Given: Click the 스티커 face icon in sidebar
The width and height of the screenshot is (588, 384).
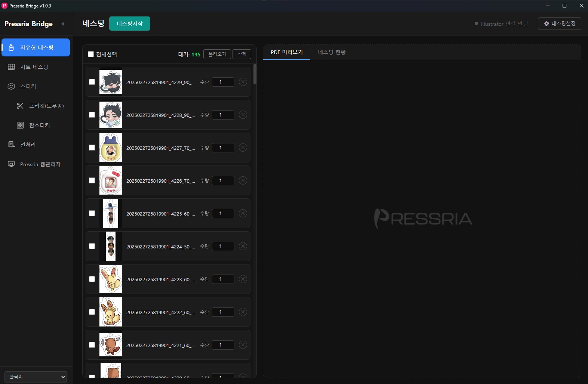Looking at the screenshot, I should coord(11,86).
